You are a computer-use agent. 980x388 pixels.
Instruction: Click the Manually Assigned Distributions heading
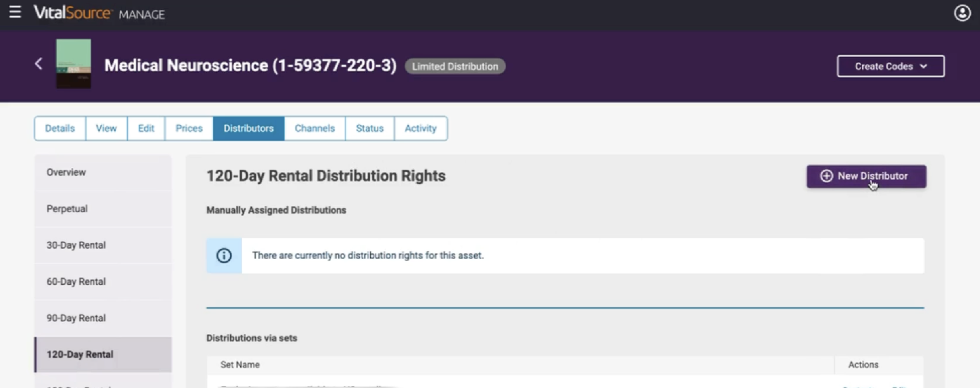(x=276, y=210)
